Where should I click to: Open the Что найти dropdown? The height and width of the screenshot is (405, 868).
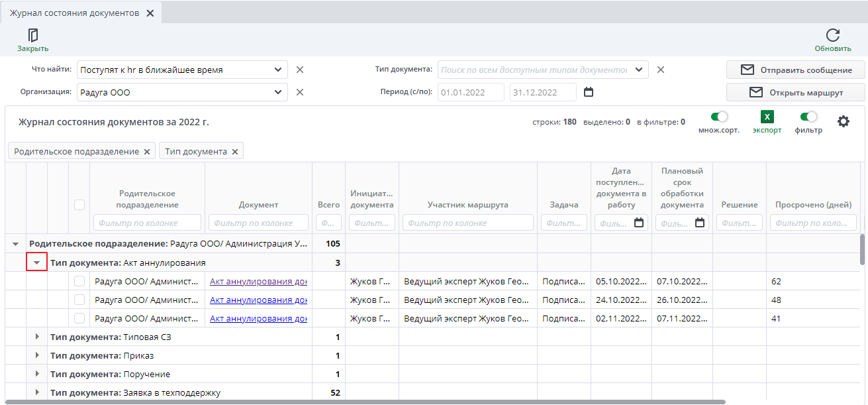pos(277,70)
